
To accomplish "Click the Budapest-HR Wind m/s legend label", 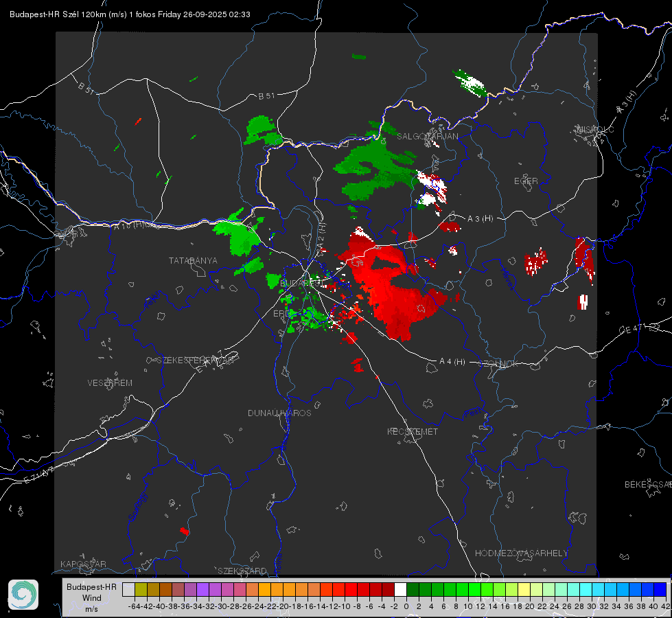I will tap(92, 597).
